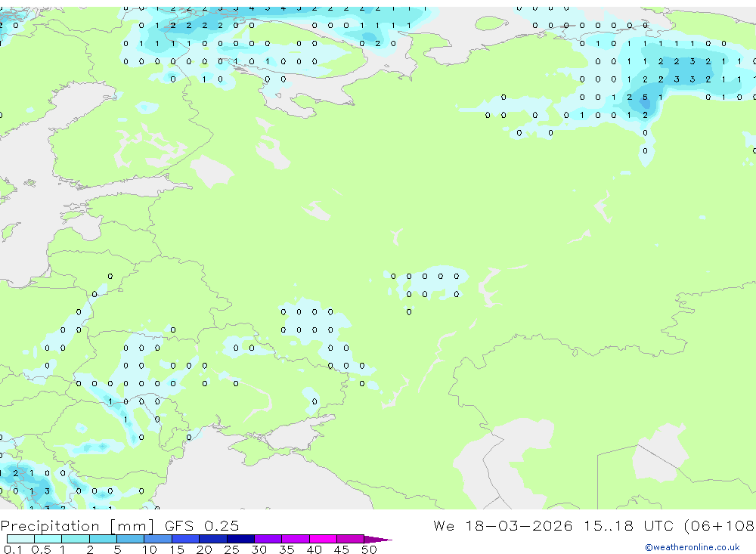The height and width of the screenshot is (554, 756).
Task: Select the '(06+108' forecast run text
Action: click(720, 526)
